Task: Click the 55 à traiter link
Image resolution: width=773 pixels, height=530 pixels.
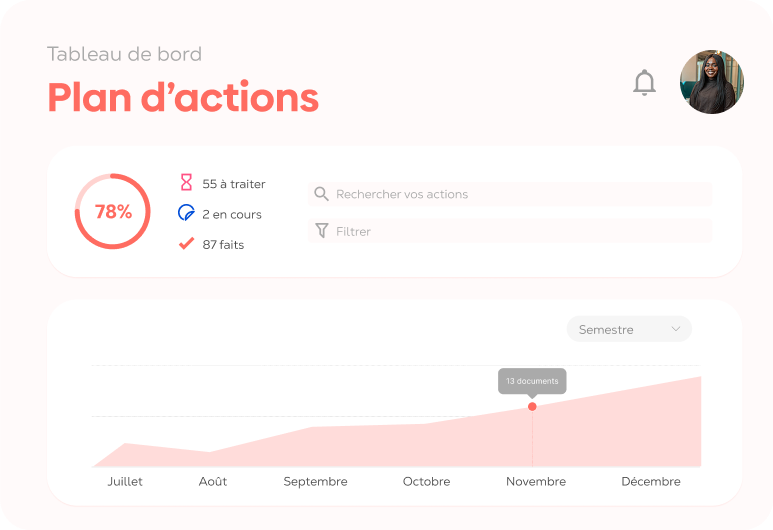Action: pyautogui.click(x=234, y=184)
